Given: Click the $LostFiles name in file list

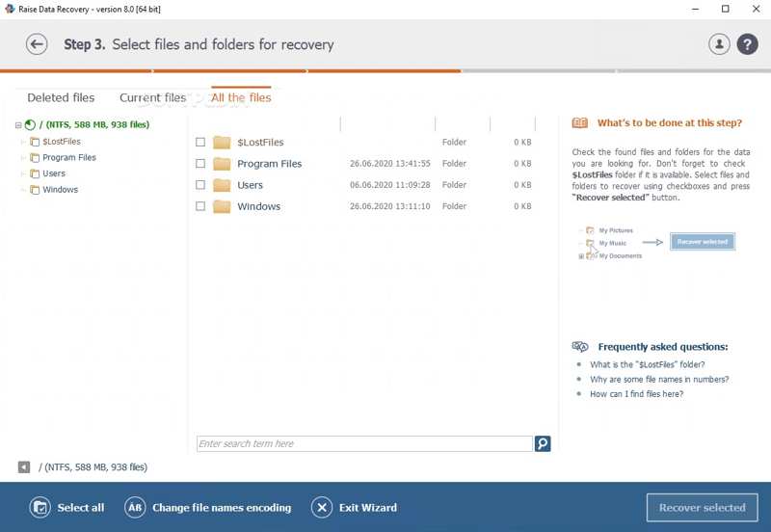Looking at the screenshot, I should [x=260, y=142].
